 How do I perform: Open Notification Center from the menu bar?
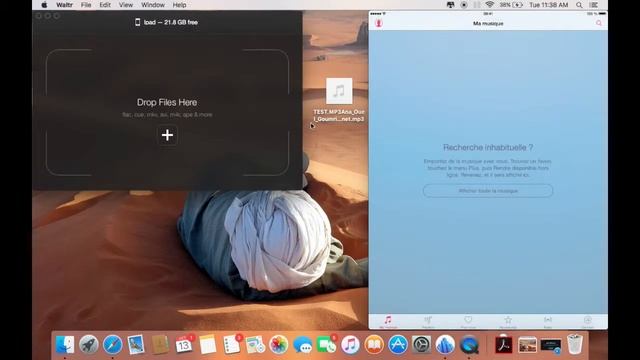[x=594, y=5]
